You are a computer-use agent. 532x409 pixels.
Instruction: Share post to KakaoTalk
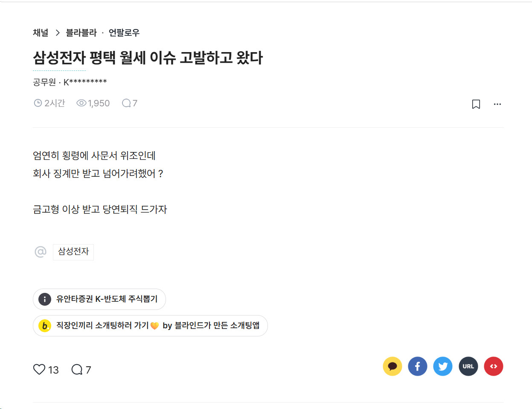click(392, 366)
